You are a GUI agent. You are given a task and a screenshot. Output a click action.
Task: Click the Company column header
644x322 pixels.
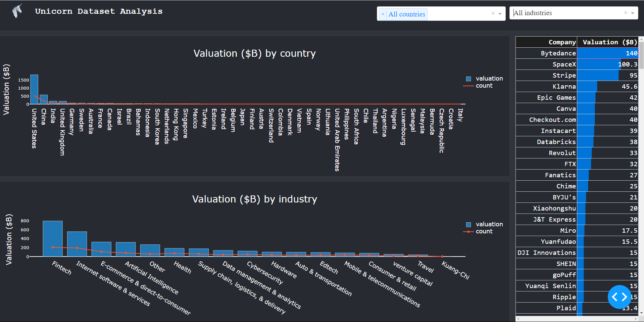coord(546,42)
